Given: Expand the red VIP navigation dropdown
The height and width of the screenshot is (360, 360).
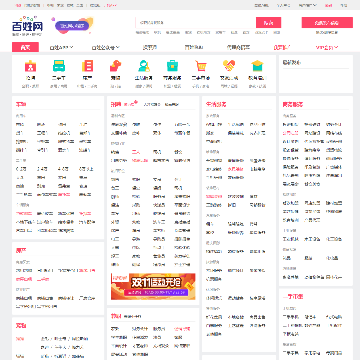Looking at the screenshot, I should pyautogui.click(x=327, y=48).
